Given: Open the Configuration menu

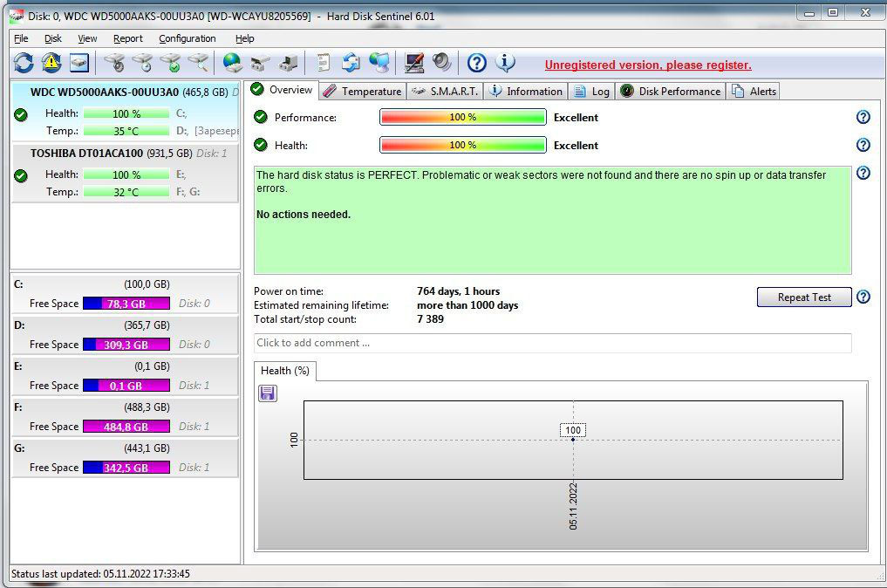Looking at the screenshot, I should pos(187,38).
